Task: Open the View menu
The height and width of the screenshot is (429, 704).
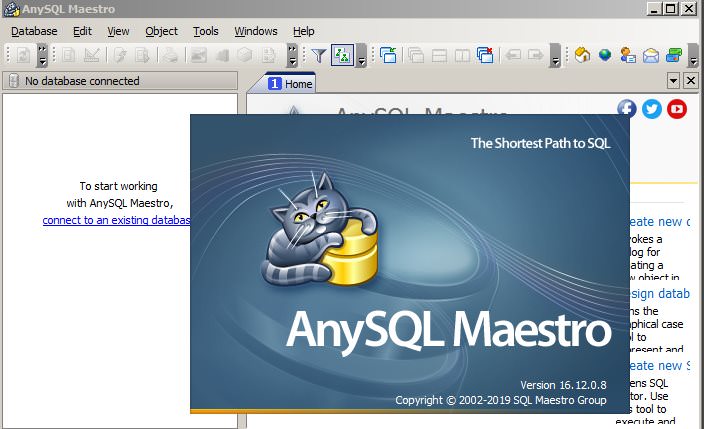Action: click(118, 31)
